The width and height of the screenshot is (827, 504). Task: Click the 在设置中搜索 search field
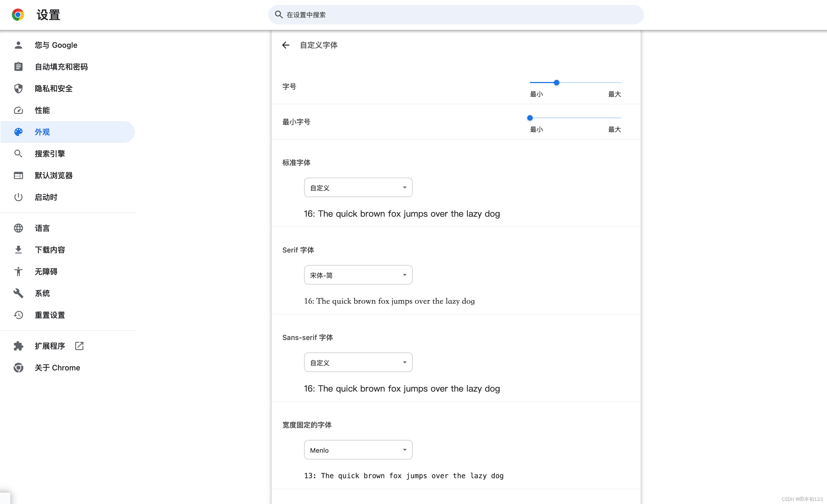coord(456,14)
